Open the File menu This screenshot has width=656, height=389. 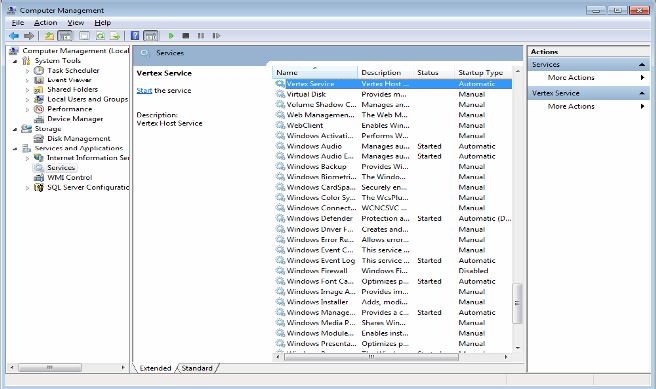click(x=18, y=23)
